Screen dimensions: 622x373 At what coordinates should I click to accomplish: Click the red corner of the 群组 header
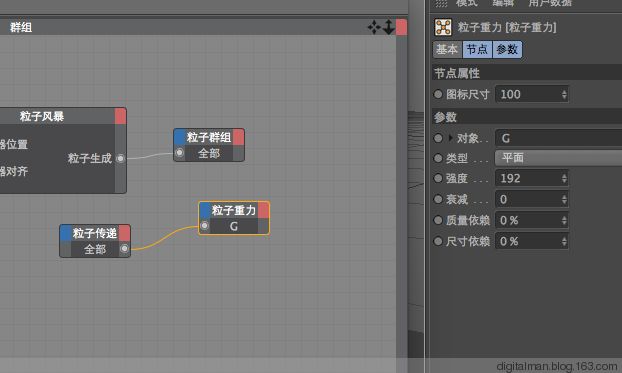coord(401,27)
